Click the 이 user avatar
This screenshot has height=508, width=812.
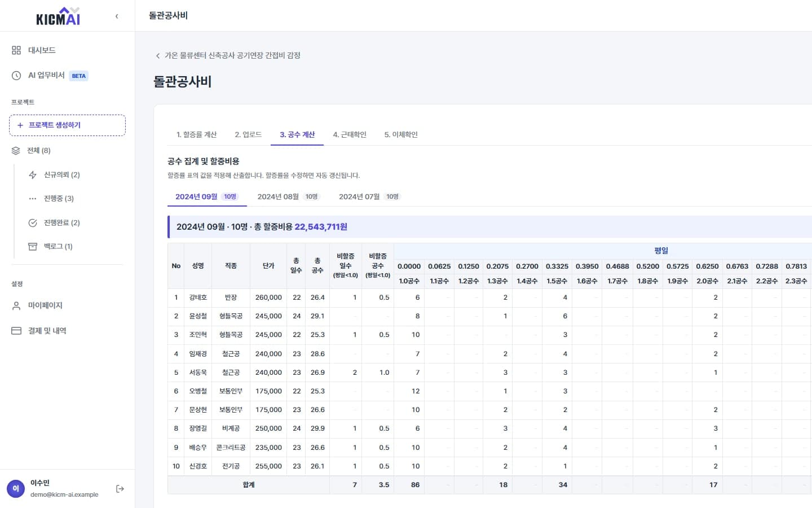pos(16,489)
